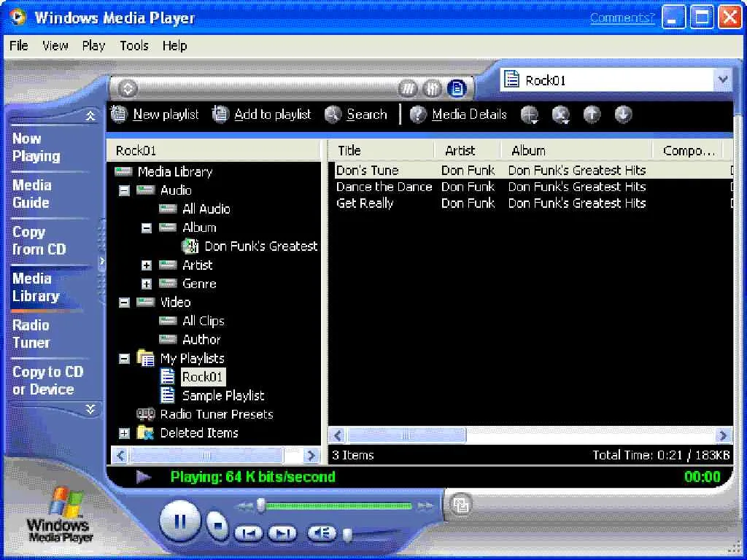The width and height of the screenshot is (747, 560).
Task: Select Sample Playlist item
Action: pos(223,395)
